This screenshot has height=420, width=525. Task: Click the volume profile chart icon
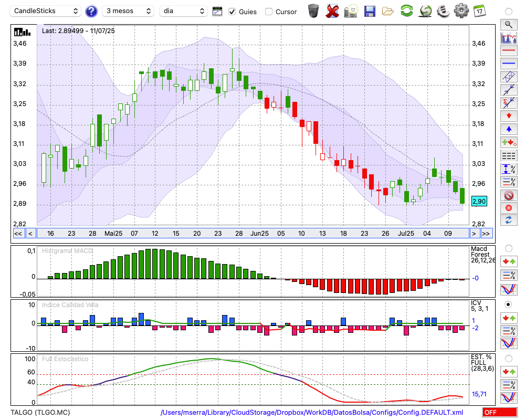[509, 37]
